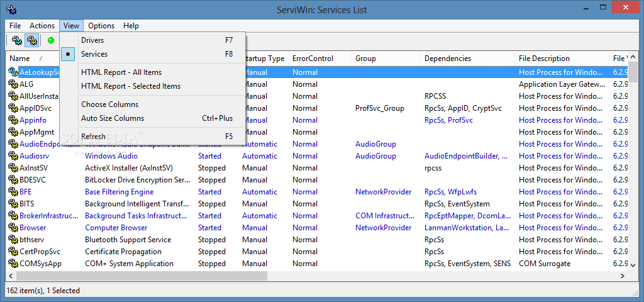The image size is (644, 302).
Task: Click the RpcSs, EventSystem, SENS dependencies cell
Action: (x=467, y=263)
